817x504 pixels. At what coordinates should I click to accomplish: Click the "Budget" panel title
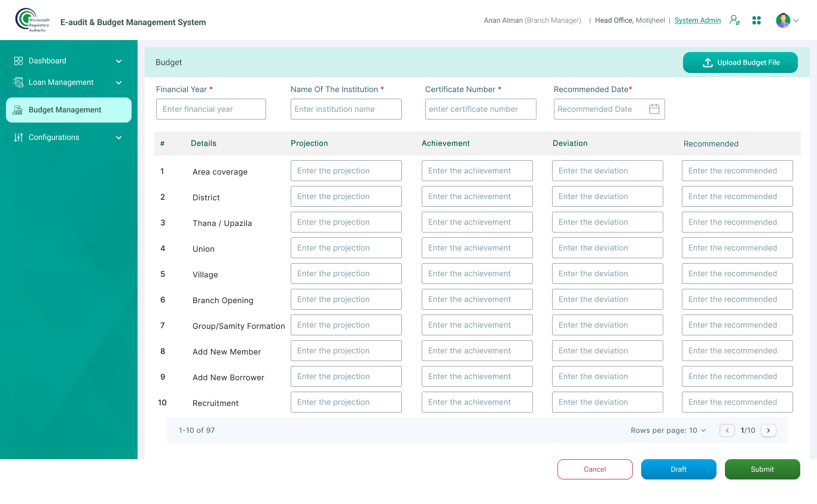point(169,62)
